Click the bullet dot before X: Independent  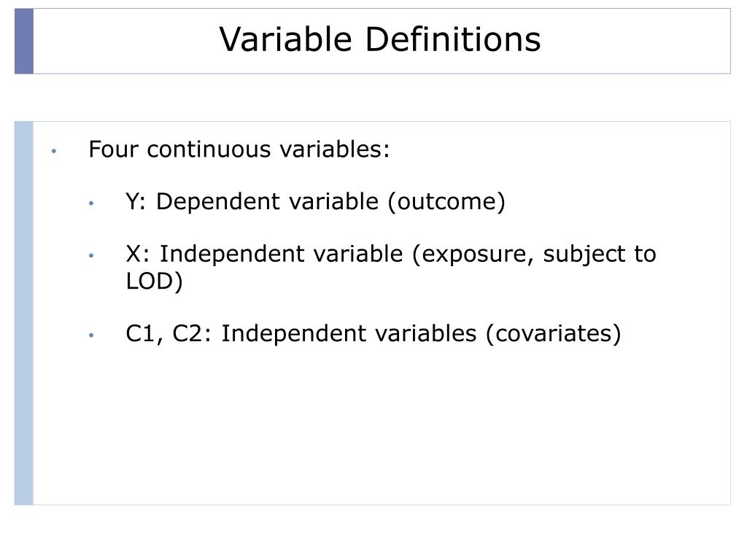pos(91,256)
